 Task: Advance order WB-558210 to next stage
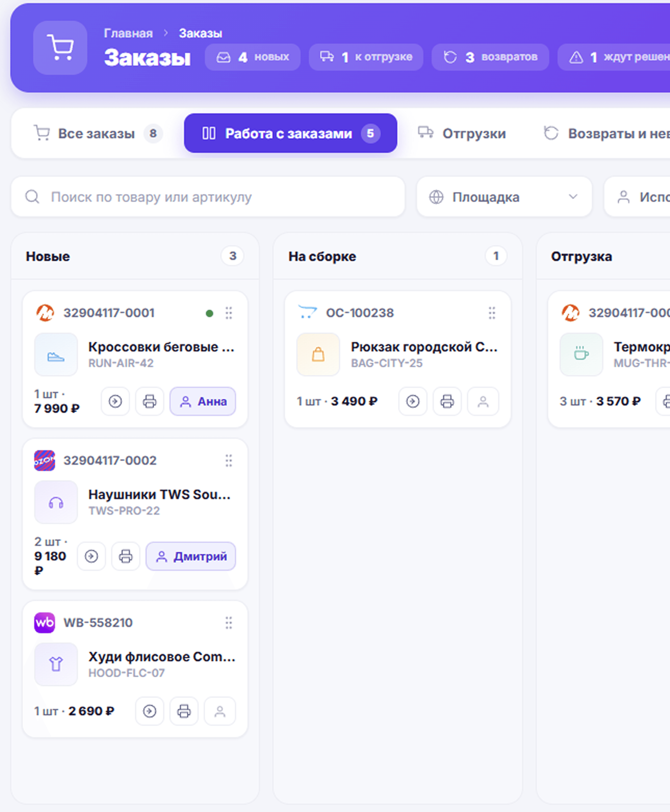(150, 711)
